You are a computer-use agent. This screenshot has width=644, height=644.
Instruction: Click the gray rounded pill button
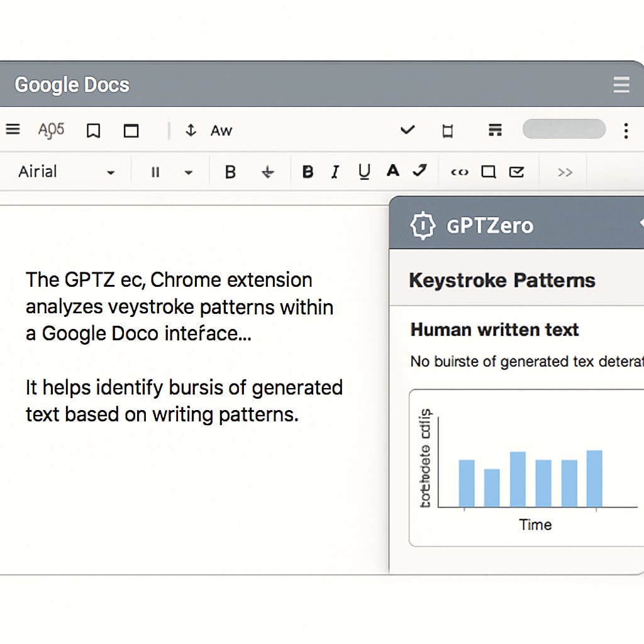pyautogui.click(x=564, y=129)
